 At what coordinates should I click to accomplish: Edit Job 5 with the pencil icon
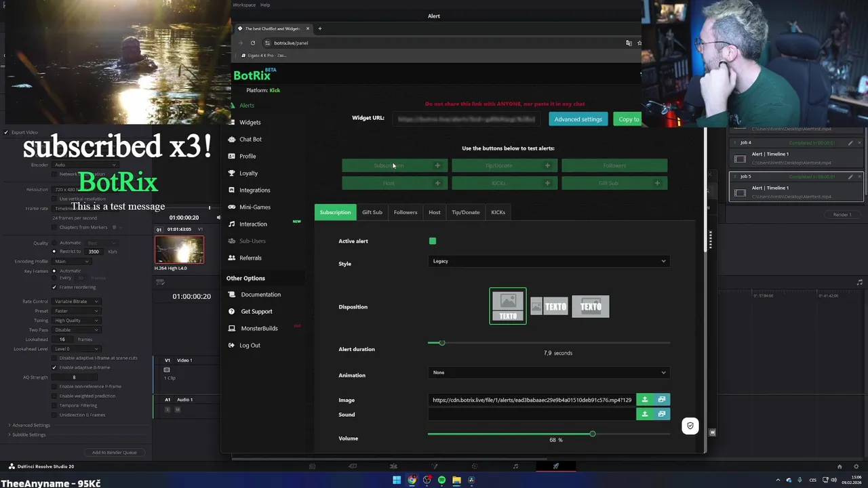pos(850,177)
